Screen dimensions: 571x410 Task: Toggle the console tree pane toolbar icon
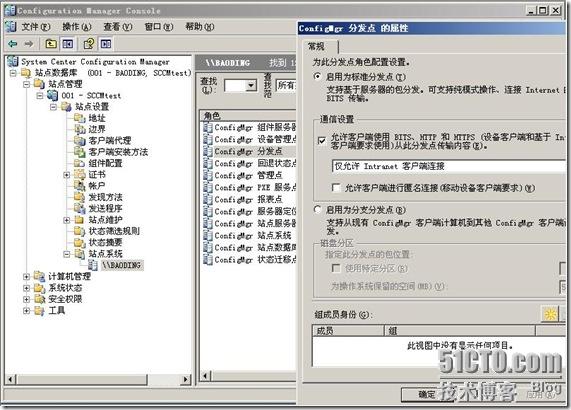coord(68,44)
